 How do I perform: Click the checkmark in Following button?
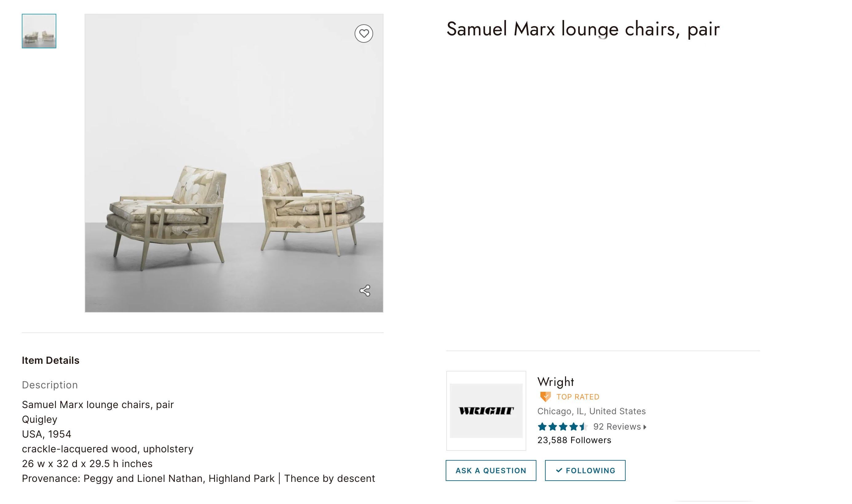coord(559,470)
